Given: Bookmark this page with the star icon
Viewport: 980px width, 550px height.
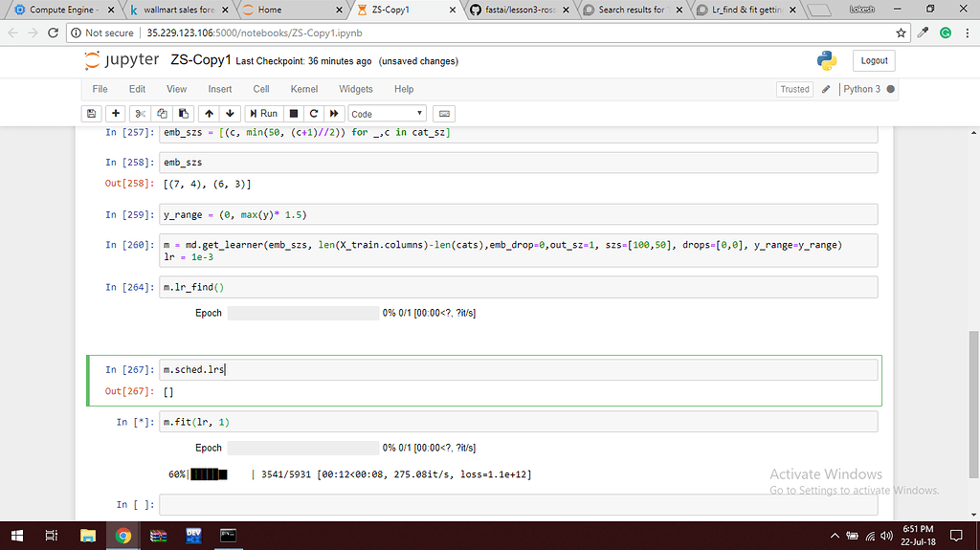Looking at the screenshot, I should tap(901, 33).
